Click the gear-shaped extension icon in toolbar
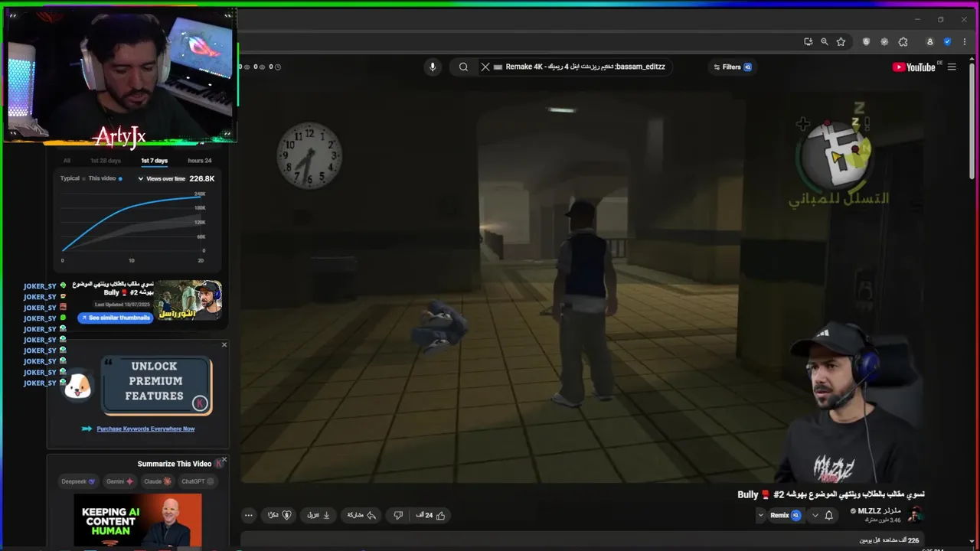The image size is (980, 551). [x=884, y=42]
